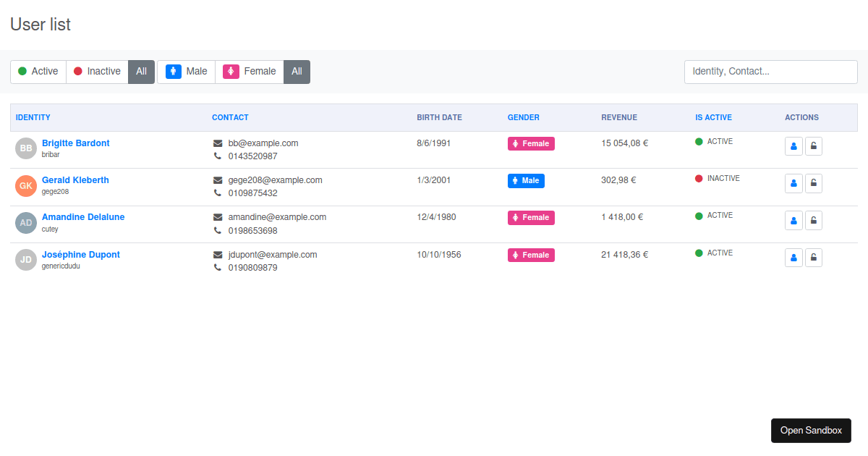Open profile icon for Brigitte Bardont

tap(793, 146)
